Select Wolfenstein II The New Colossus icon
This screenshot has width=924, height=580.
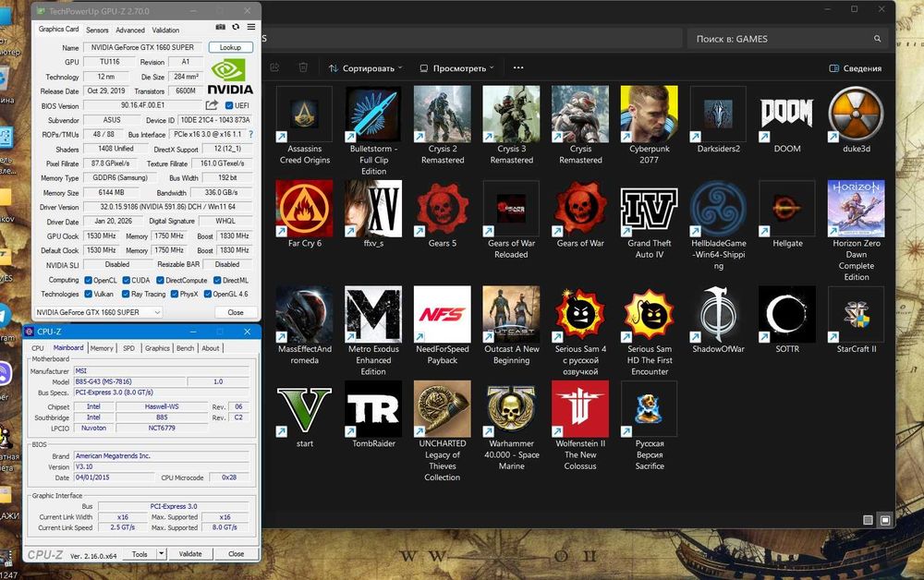tap(580, 408)
